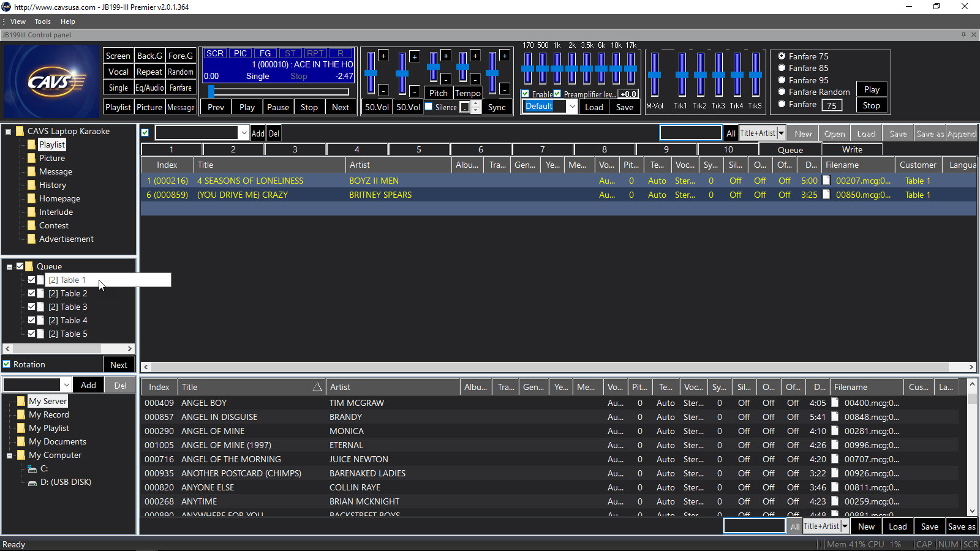Open combo box beside lower-left Add button
The width and height of the screenshot is (980, 551).
(37, 385)
